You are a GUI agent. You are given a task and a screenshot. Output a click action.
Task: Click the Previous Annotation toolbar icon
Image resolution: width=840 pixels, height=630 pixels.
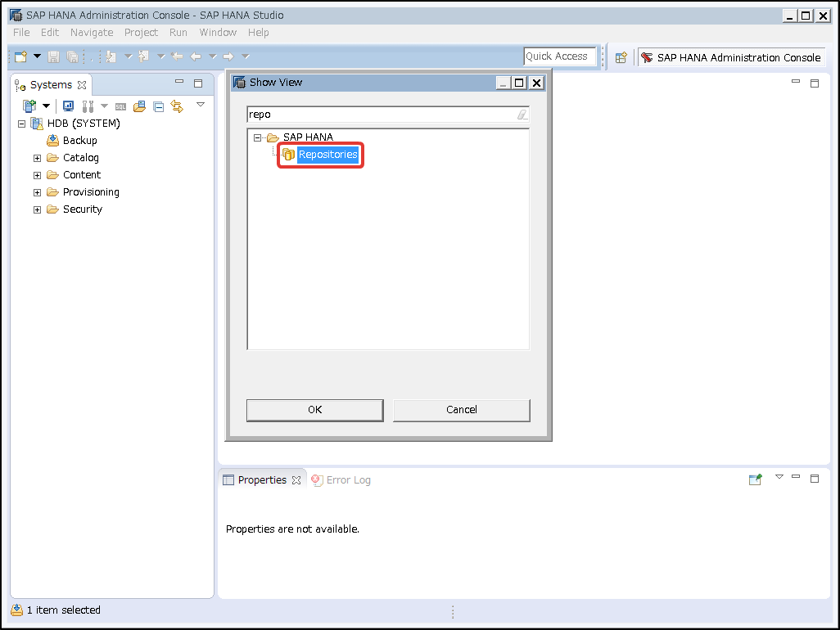pos(143,56)
